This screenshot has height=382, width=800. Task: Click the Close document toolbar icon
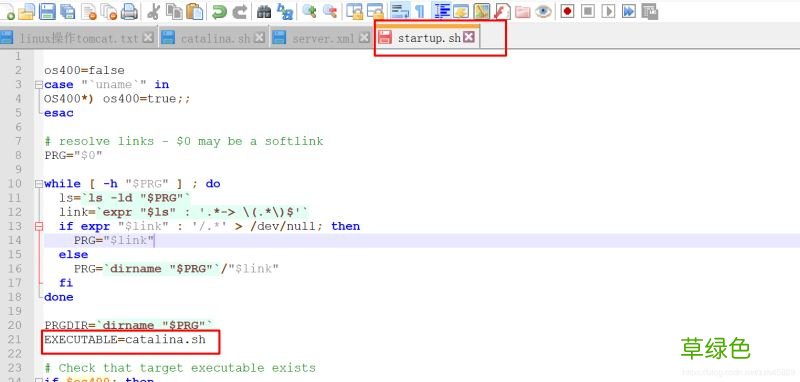89,11
